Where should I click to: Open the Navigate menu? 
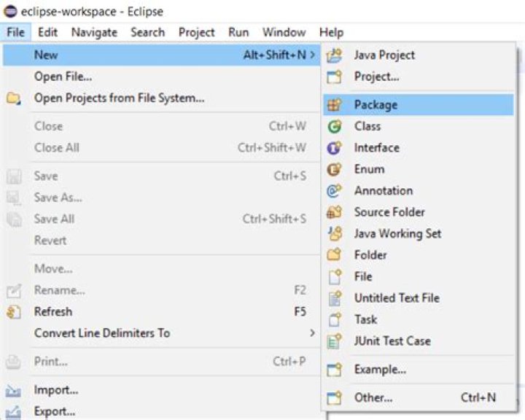pyautogui.click(x=94, y=32)
